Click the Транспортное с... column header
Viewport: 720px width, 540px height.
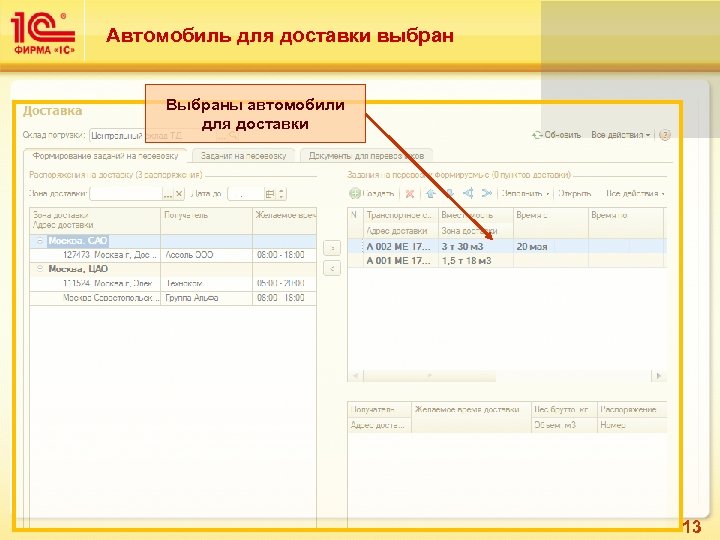(x=400, y=215)
